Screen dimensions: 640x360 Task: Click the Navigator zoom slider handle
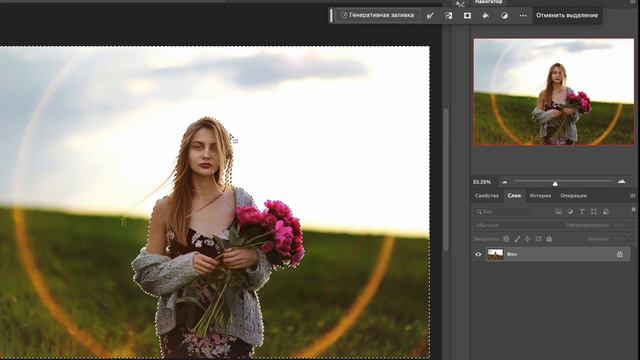tap(555, 183)
